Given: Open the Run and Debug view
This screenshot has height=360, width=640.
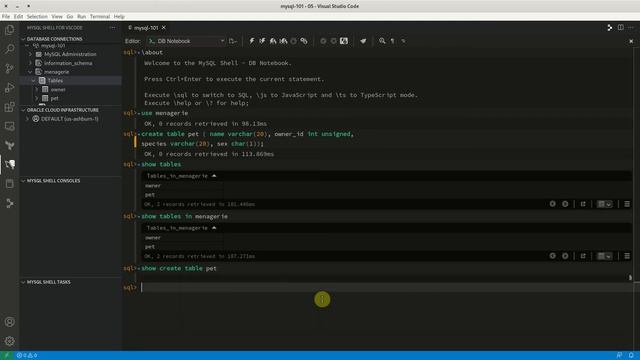Looking at the screenshot, I should click(x=9, y=87).
